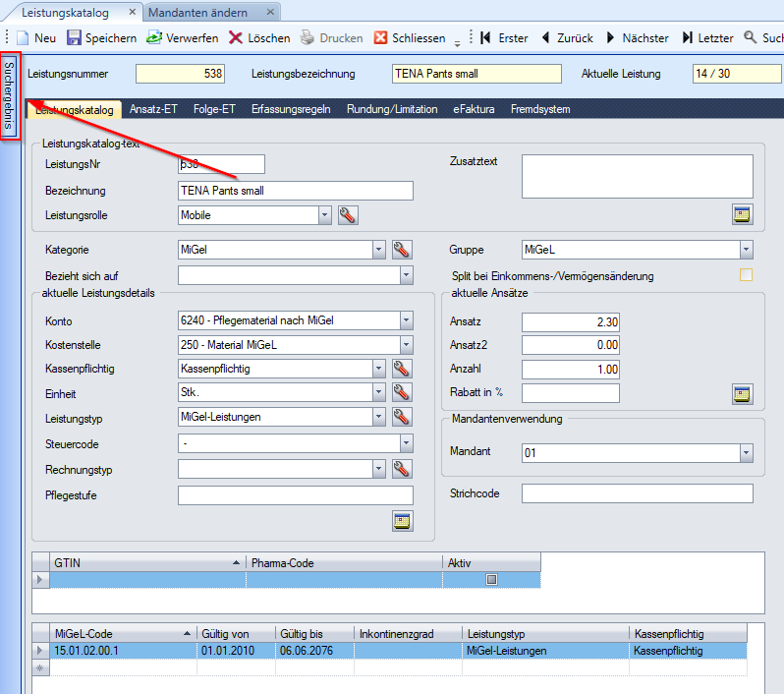
Task: Expand the Gruppe dropdown
Action: pos(747,250)
